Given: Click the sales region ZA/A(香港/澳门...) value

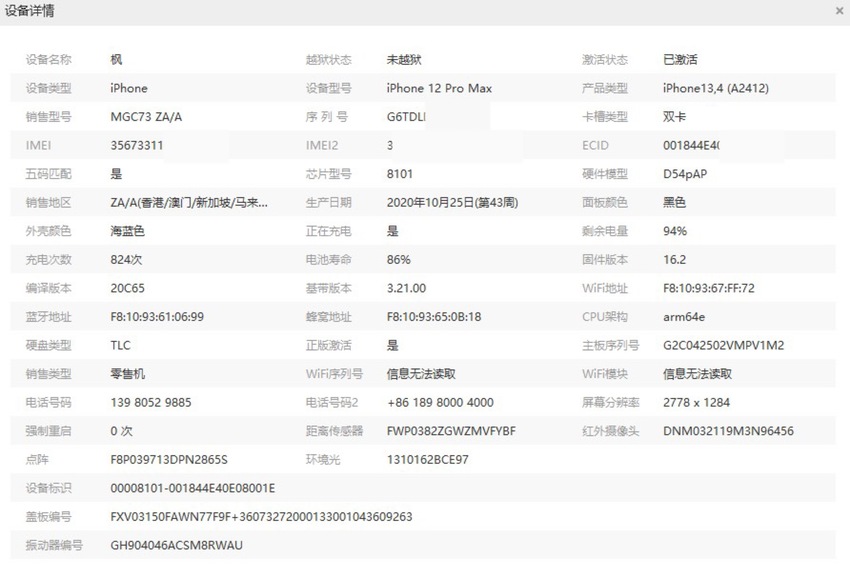Looking at the screenshot, I should [189, 203].
